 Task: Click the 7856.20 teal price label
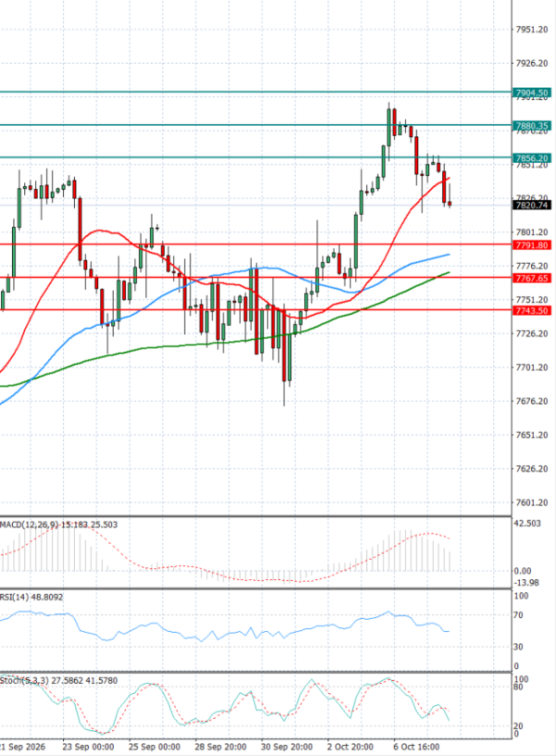pyautogui.click(x=532, y=158)
